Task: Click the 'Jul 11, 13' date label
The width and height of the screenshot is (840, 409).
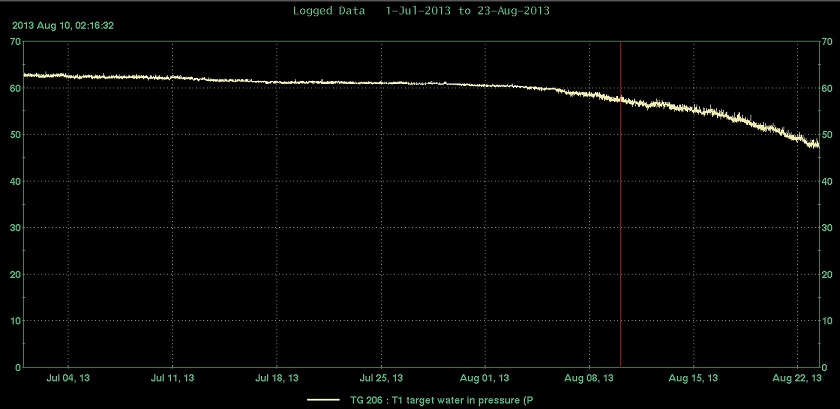Action: click(172, 378)
